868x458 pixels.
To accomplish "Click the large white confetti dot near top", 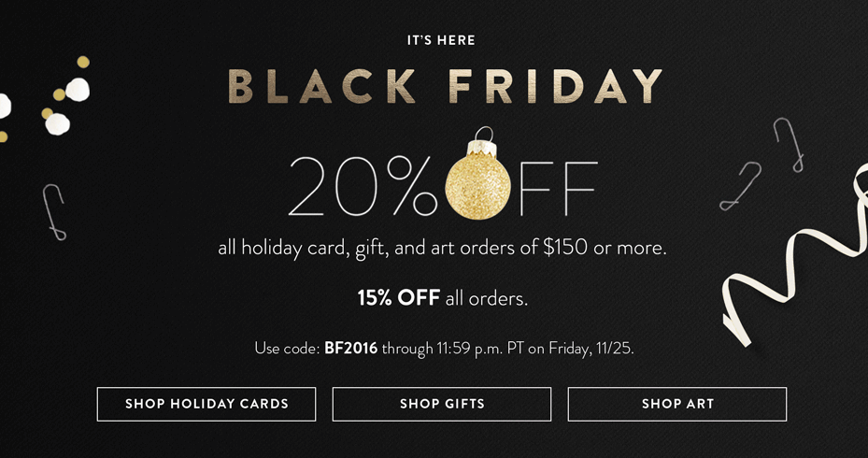I will (78, 90).
